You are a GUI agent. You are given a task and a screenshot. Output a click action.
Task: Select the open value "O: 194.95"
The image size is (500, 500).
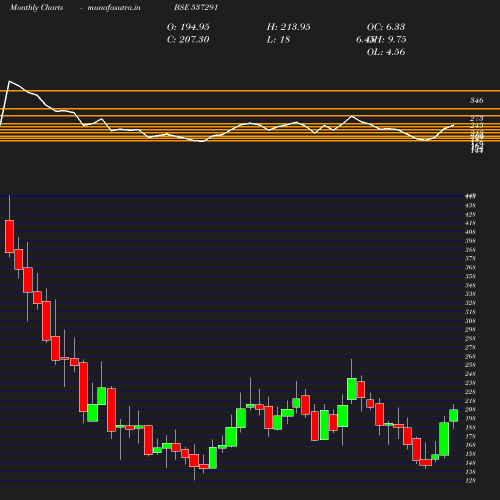pos(188,27)
